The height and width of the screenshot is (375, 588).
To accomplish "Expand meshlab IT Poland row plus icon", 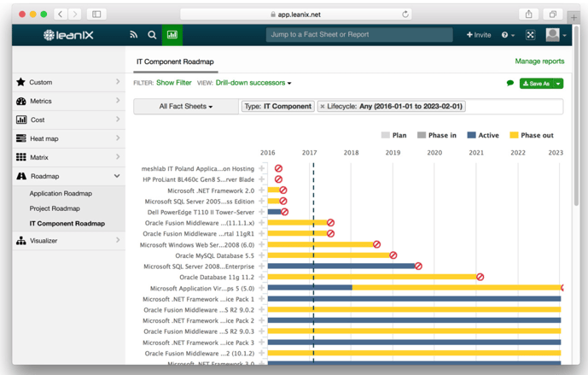I will (x=262, y=168).
